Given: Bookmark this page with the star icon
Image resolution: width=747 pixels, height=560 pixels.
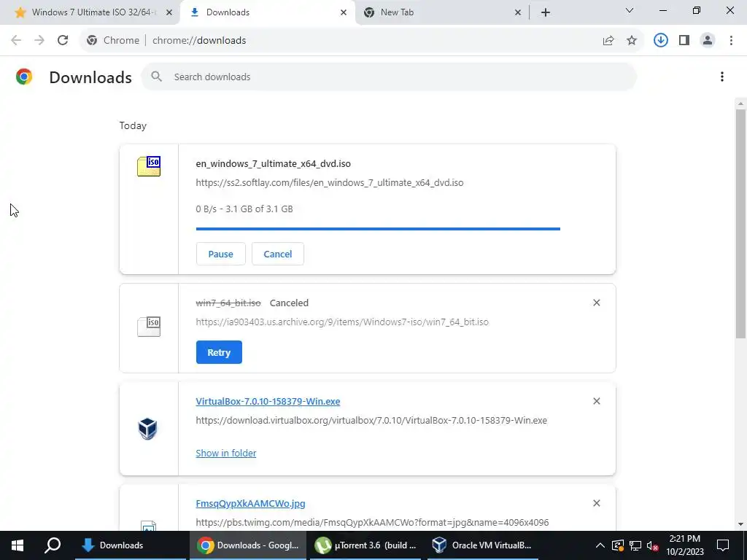Looking at the screenshot, I should pyautogui.click(x=631, y=41).
